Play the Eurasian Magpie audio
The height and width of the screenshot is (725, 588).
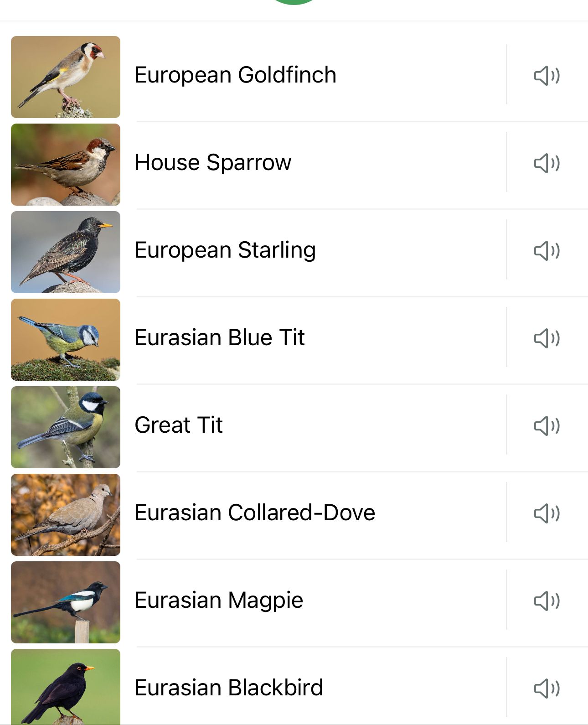(x=547, y=601)
